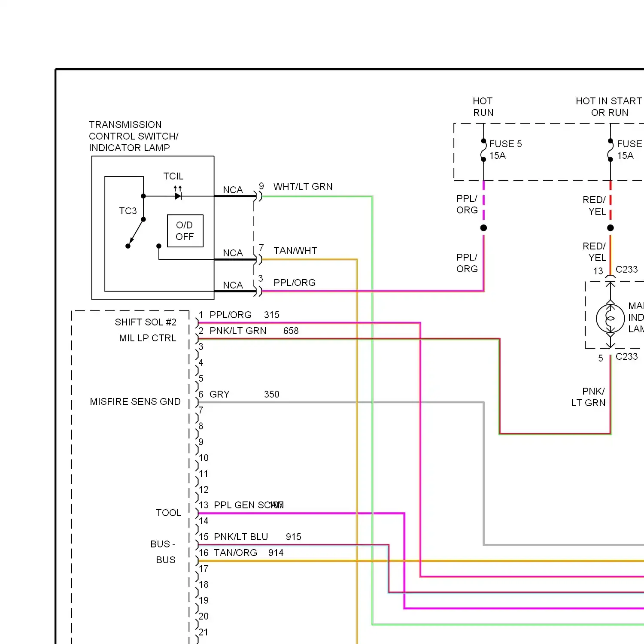The image size is (644, 644).
Task: Click the NCA label beside the WHT/LT GRN connector
Action: [233, 190]
